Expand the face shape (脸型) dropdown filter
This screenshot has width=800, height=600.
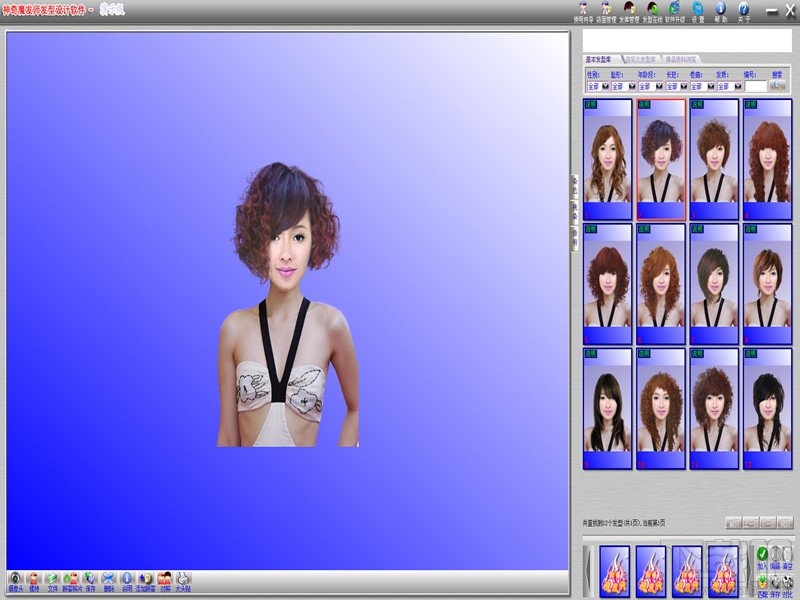632,87
